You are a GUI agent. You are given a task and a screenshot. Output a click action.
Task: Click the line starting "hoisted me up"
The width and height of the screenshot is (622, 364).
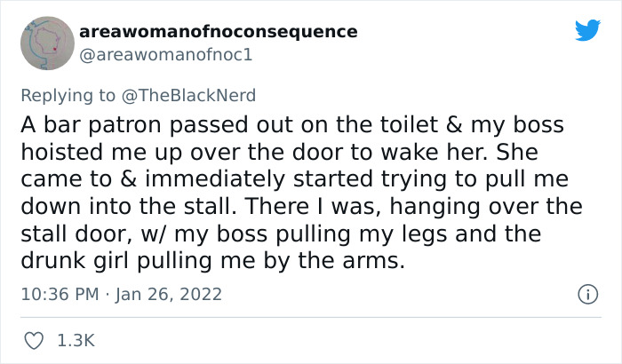[x=284, y=153]
